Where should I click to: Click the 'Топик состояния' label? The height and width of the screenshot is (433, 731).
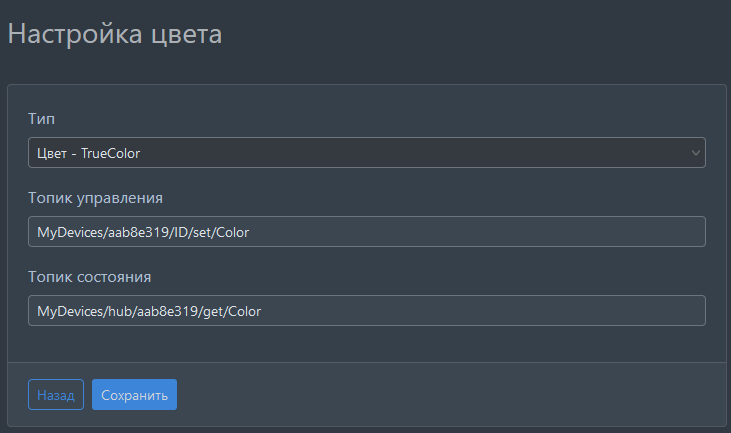(x=89, y=276)
